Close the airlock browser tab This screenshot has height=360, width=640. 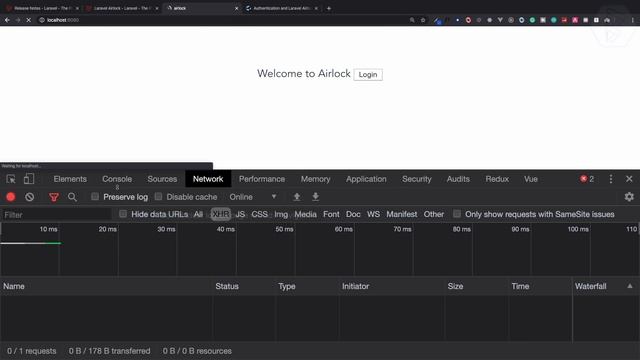coord(236,8)
